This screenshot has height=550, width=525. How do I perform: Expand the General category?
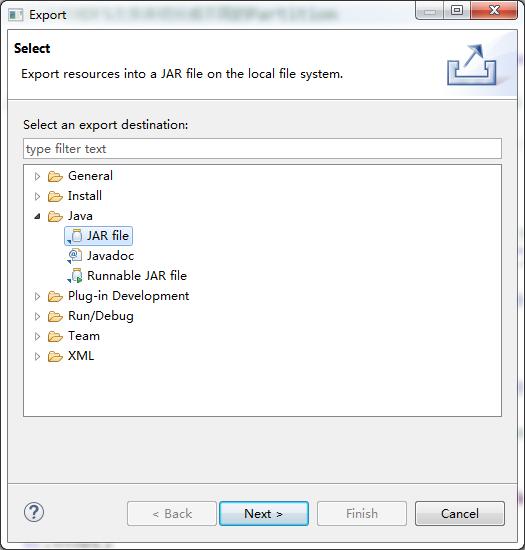(x=37, y=176)
